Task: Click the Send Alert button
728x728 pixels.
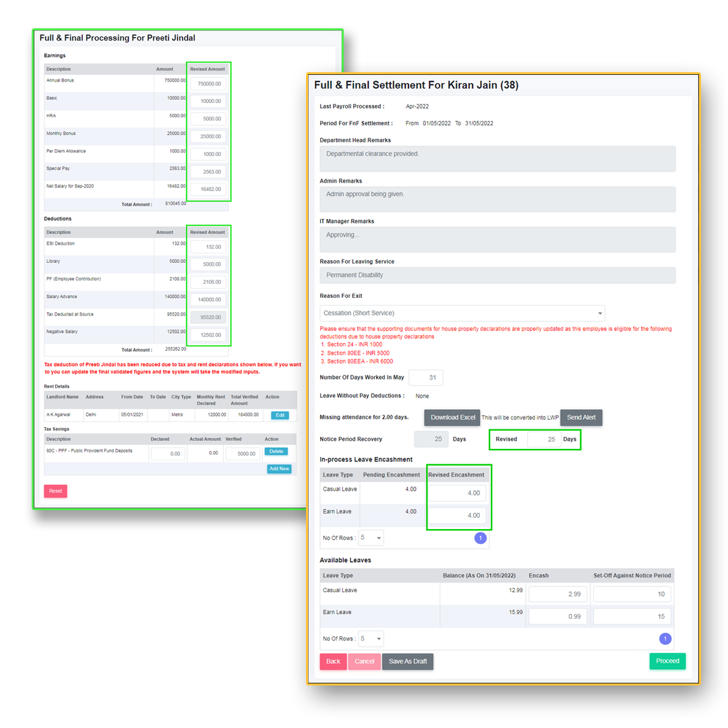Action: tap(581, 417)
